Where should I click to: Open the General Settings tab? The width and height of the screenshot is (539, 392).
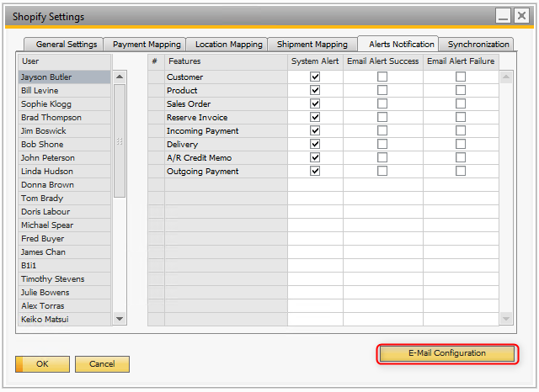coord(67,44)
